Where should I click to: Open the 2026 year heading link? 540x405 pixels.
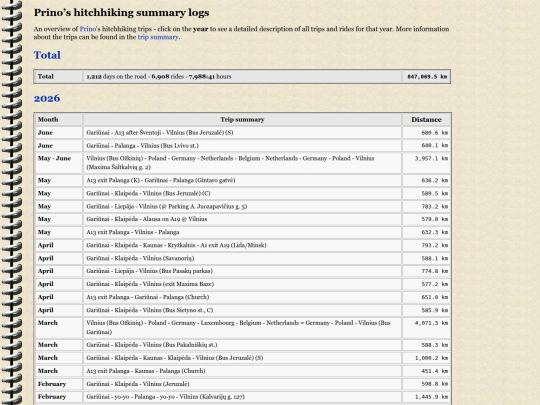47,98
